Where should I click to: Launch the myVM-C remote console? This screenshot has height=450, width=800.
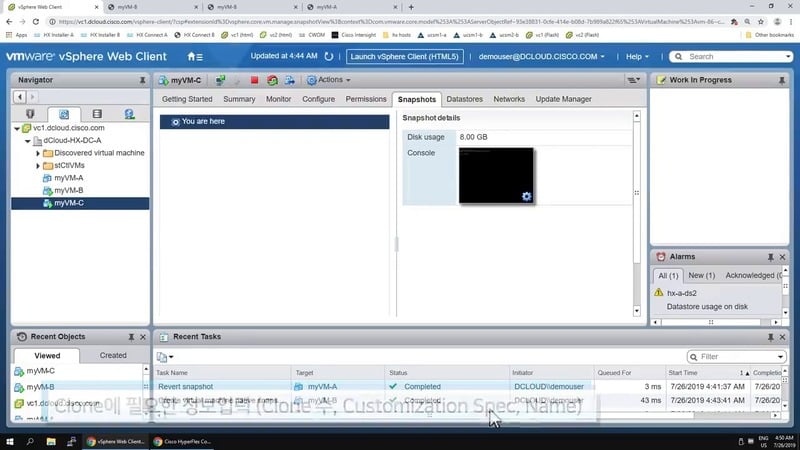(220, 80)
